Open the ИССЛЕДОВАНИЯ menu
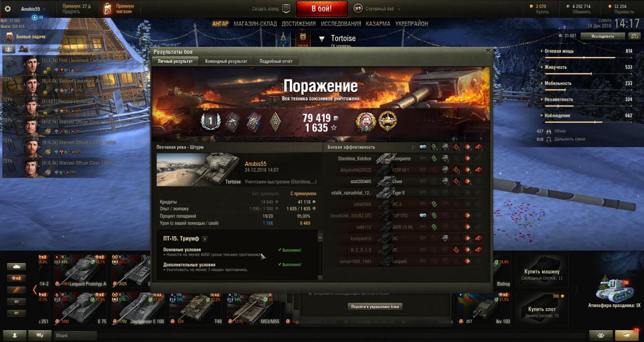This screenshot has height=342, width=644. (x=341, y=24)
